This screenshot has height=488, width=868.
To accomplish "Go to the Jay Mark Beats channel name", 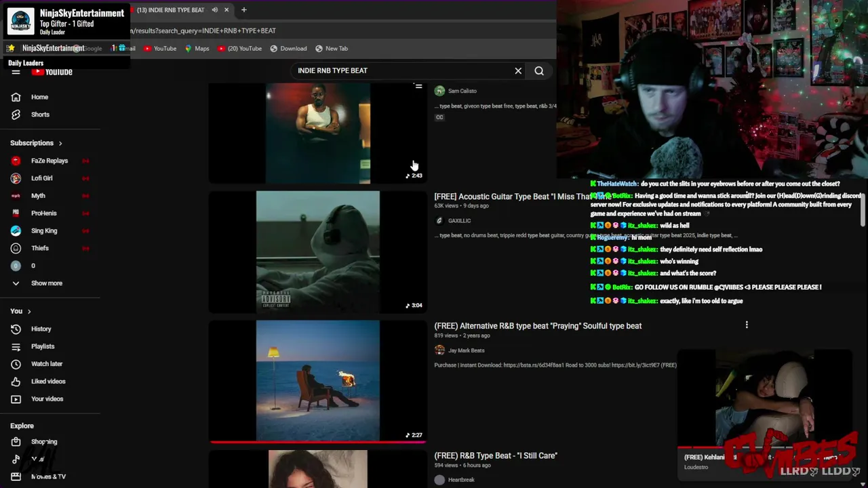I will [x=467, y=350].
